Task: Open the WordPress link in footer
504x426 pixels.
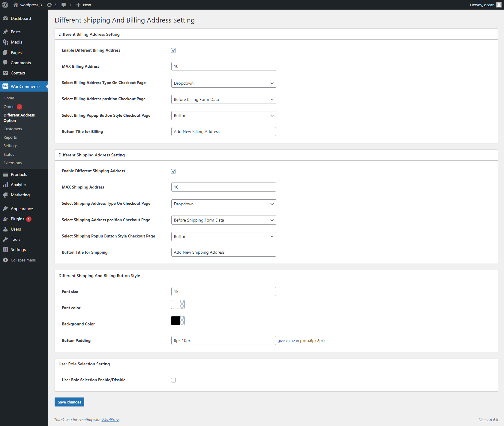Action: [x=110, y=420]
